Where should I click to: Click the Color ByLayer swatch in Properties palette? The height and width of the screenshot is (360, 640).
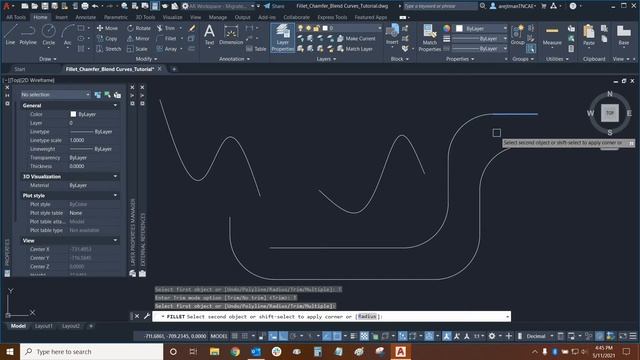73,114
